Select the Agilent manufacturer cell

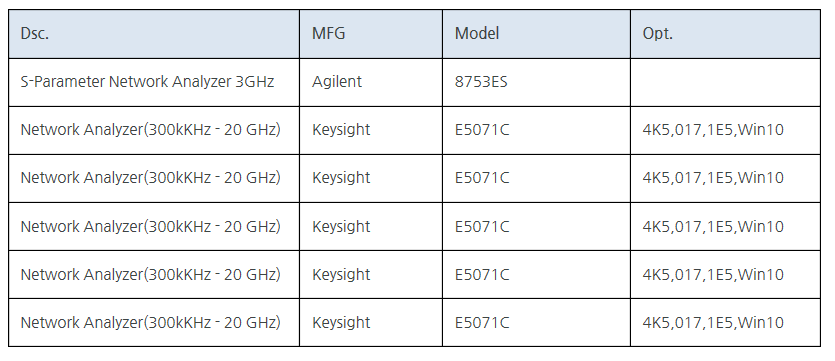pyautogui.click(x=371, y=82)
